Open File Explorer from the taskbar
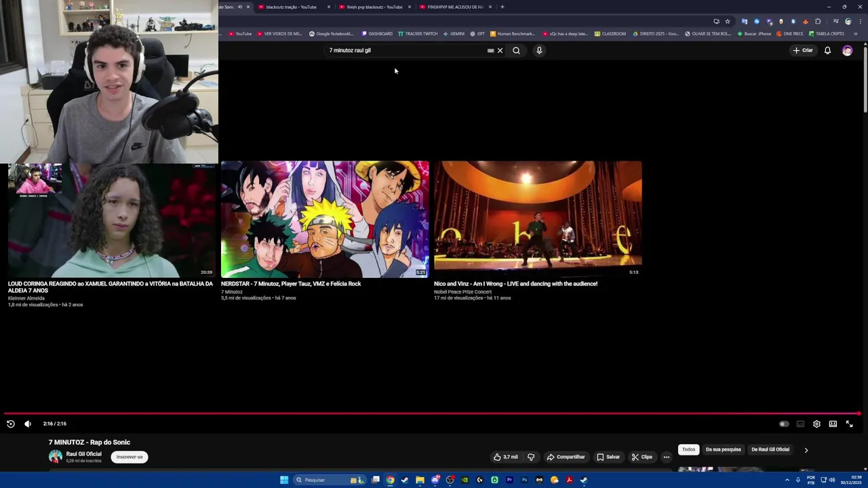The width and height of the screenshot is (868, 488). click(x=420, y=480)
